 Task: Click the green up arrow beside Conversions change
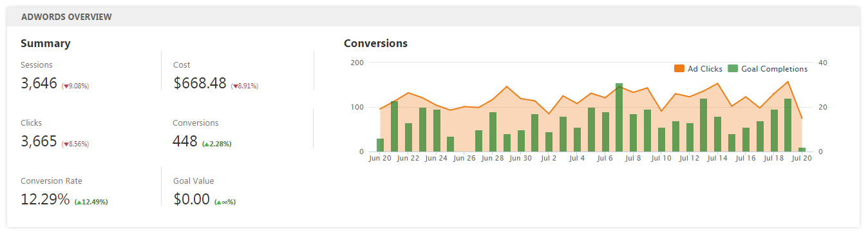pyautogui.click(x=206, y=144)
